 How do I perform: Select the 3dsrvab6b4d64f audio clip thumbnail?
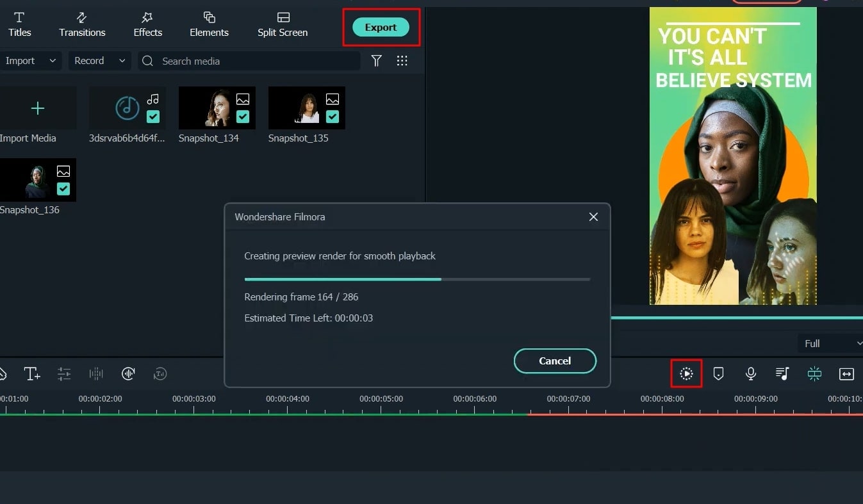coord(127,108)
